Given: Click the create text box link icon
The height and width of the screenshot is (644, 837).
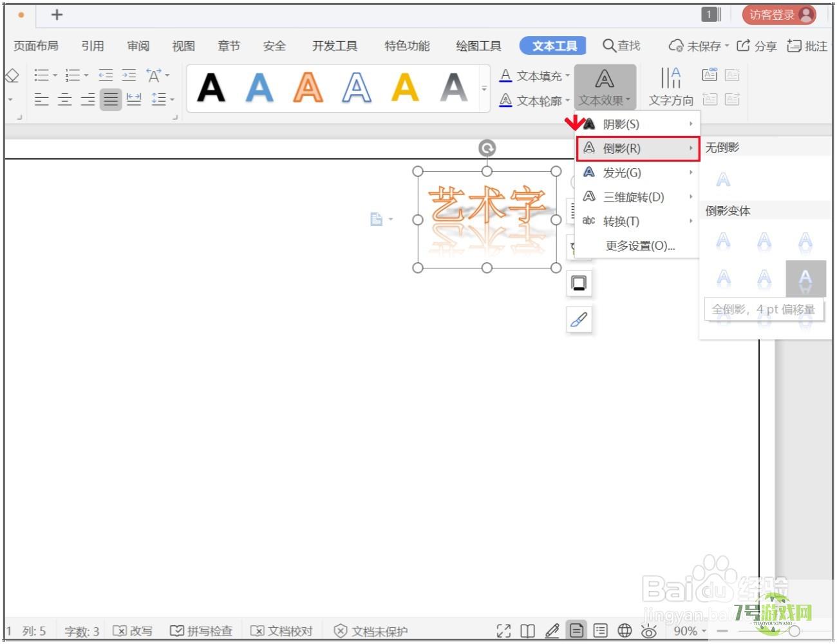Looking at the screenshot, I should [x=710, y=75].
